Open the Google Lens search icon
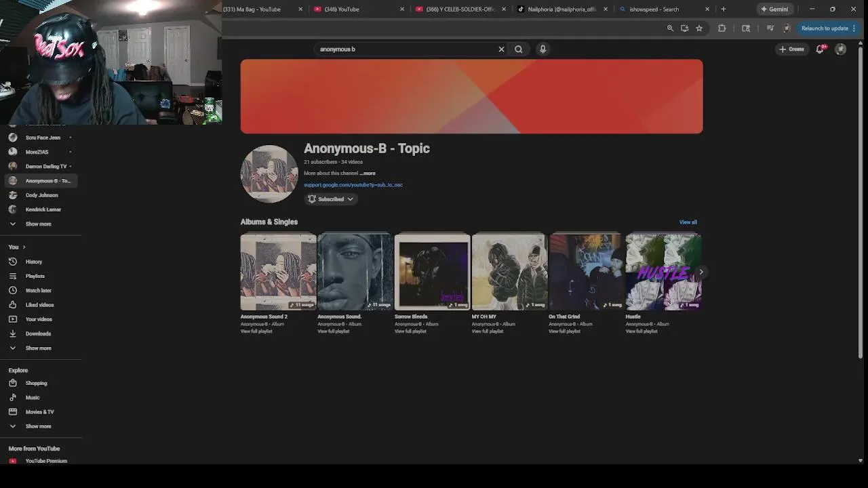Viewport: 868px width, 488px height. (x=746, y=28)
